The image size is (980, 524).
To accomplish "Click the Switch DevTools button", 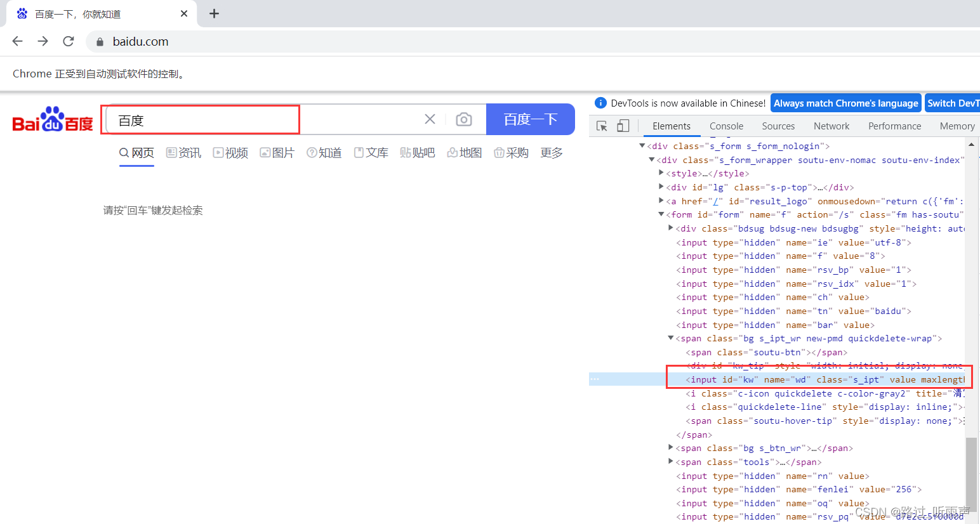I will [952, 103].
